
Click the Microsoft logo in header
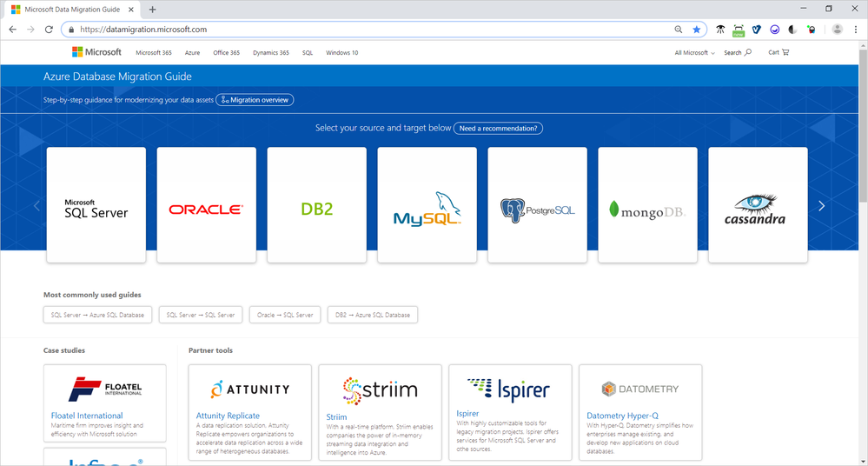point(96,52)
